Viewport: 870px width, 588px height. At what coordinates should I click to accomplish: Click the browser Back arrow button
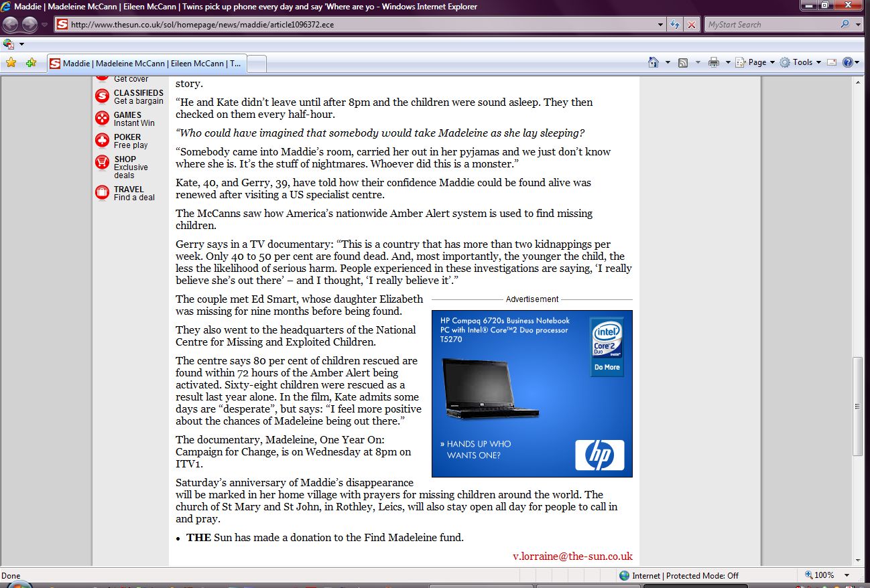coord(11,25)
